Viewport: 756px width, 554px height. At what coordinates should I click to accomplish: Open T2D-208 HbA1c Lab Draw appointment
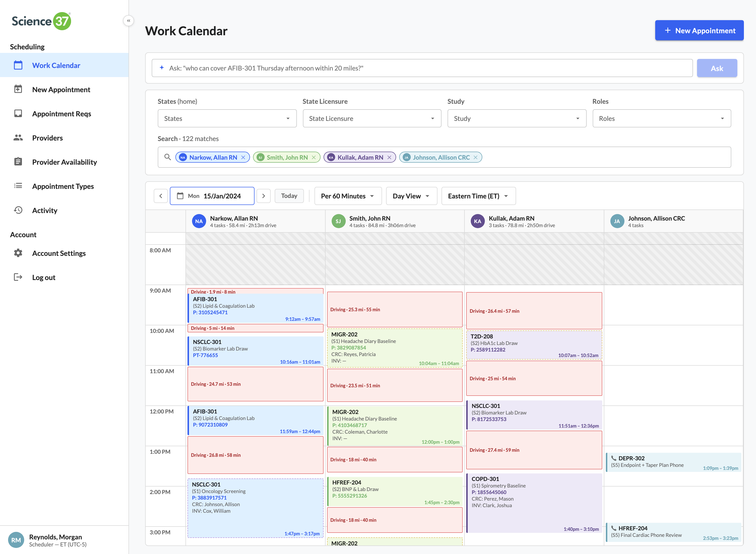[534, 345]
